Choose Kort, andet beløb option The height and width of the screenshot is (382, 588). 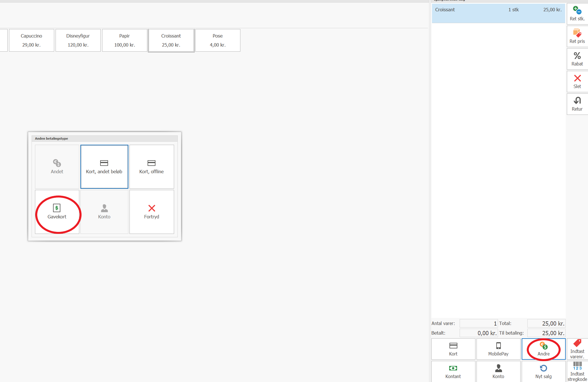point(104,167)
